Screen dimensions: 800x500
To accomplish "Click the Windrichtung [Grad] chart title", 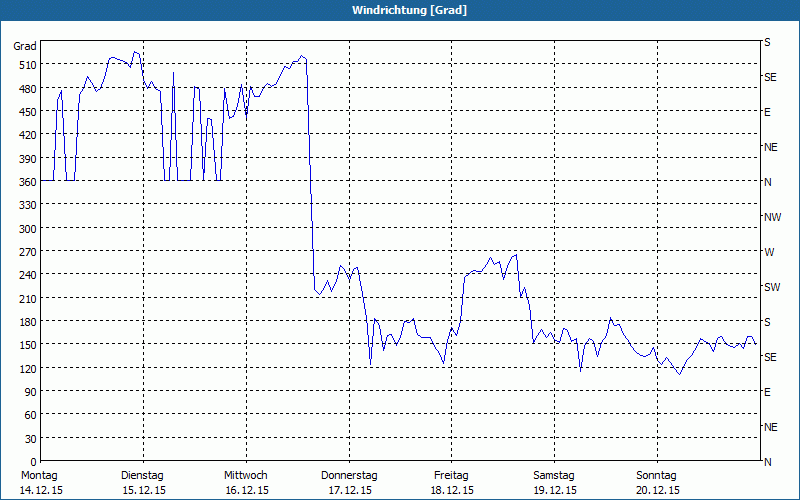I will click(x=409, y=10).
